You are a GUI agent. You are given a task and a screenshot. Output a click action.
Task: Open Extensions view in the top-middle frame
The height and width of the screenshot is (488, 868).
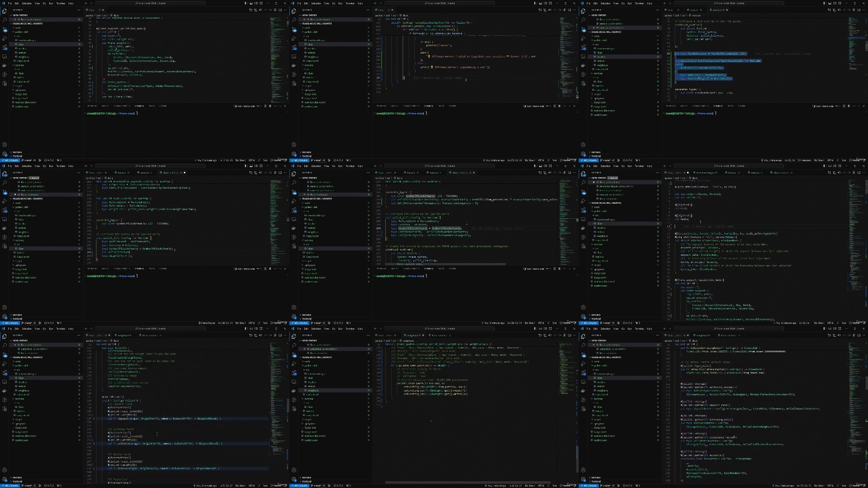[294, 47]
